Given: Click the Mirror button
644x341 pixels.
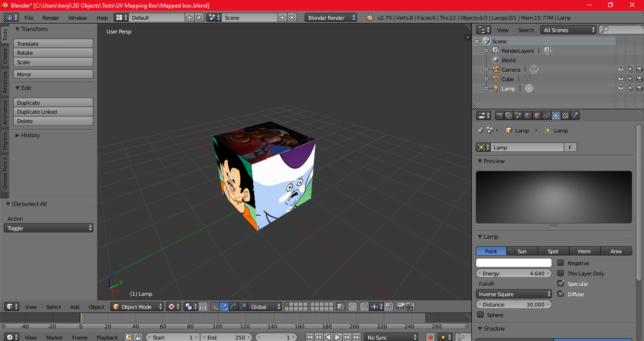Looking at the screenshot, I should click(53, 74).
